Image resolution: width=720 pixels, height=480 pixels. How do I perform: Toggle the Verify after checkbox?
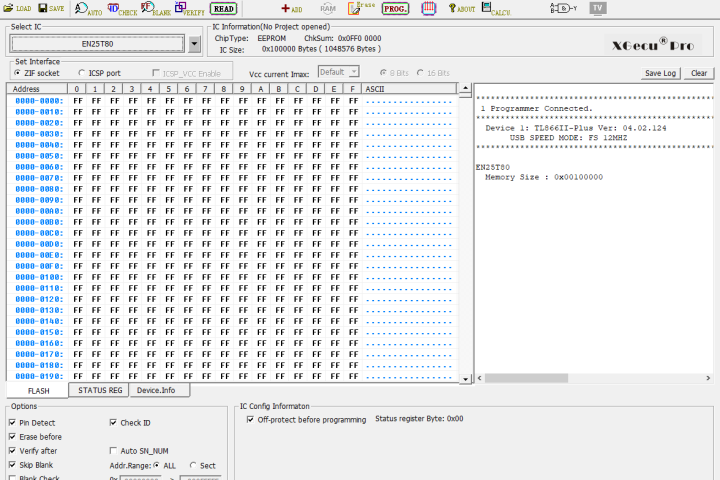[12, 451]
